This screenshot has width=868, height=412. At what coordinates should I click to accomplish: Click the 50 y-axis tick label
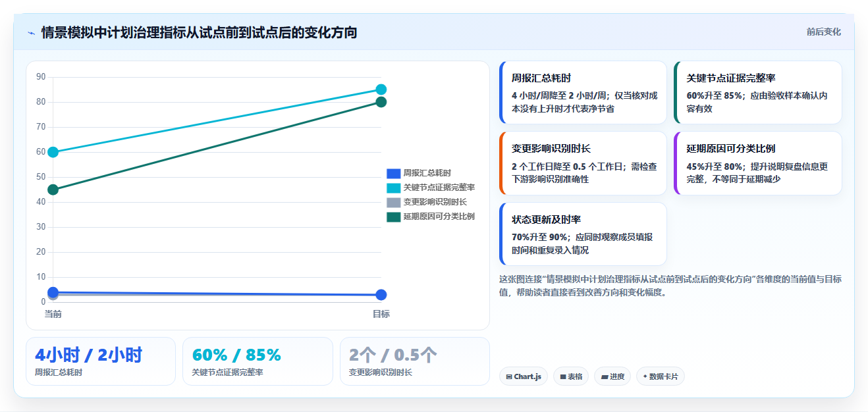(x=41, y=177)
